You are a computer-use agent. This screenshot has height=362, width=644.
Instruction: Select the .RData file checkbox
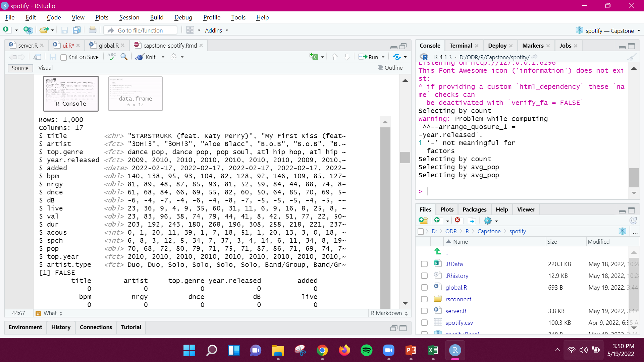pos(424,264)
